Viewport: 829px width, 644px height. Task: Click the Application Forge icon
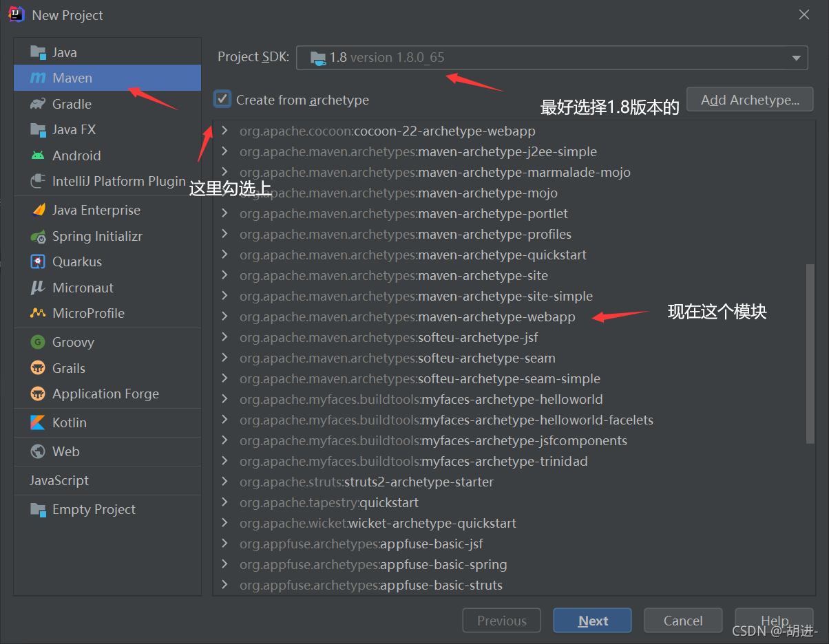point(38,394)
